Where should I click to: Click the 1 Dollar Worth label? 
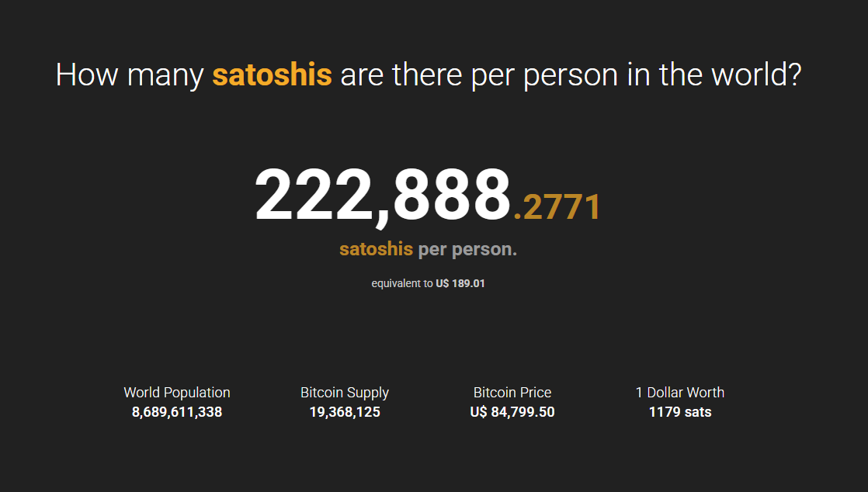680,393
